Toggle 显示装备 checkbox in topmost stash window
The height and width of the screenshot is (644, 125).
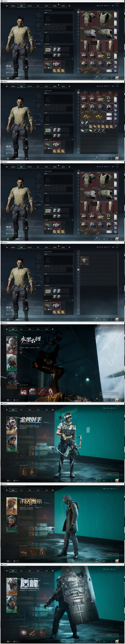click(x=7, y=69)
